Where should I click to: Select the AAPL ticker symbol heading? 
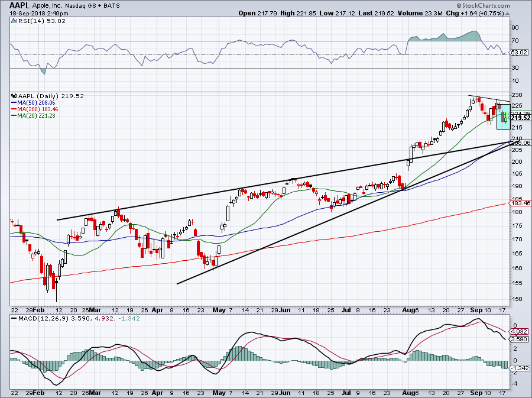[x=20, y=5]
